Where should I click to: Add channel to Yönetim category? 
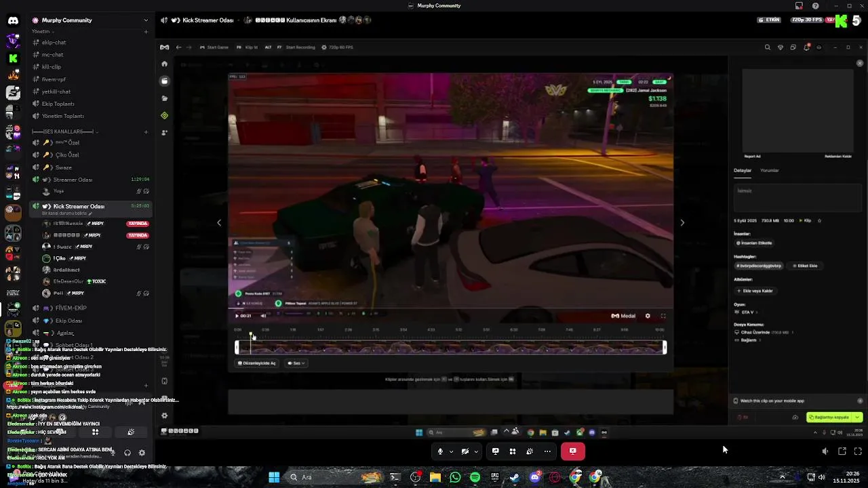point(146,32)
